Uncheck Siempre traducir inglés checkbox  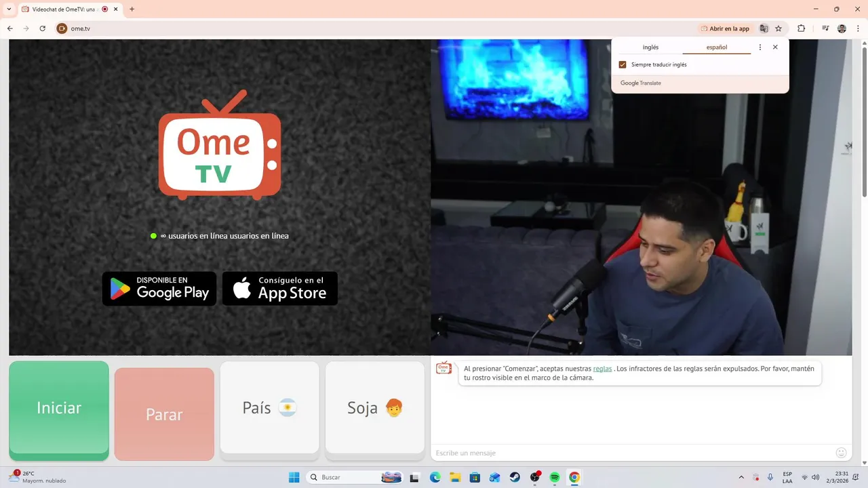pos(623,64)
